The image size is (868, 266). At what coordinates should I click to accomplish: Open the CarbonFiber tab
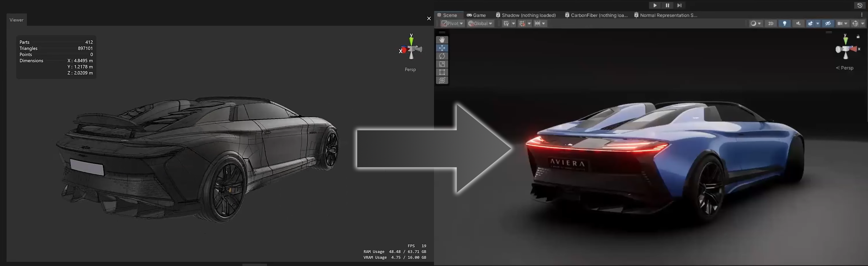(x=596, y=15)
